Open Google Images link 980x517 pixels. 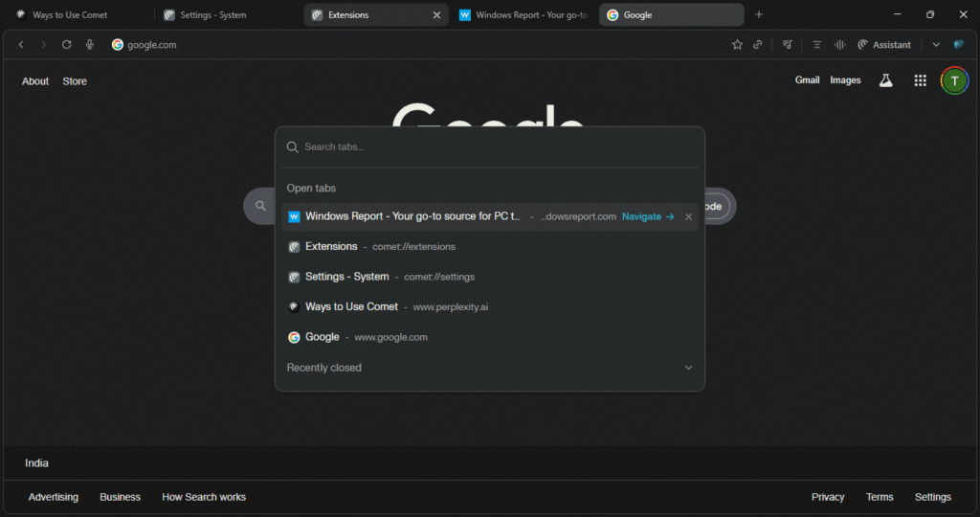point(845,80)
